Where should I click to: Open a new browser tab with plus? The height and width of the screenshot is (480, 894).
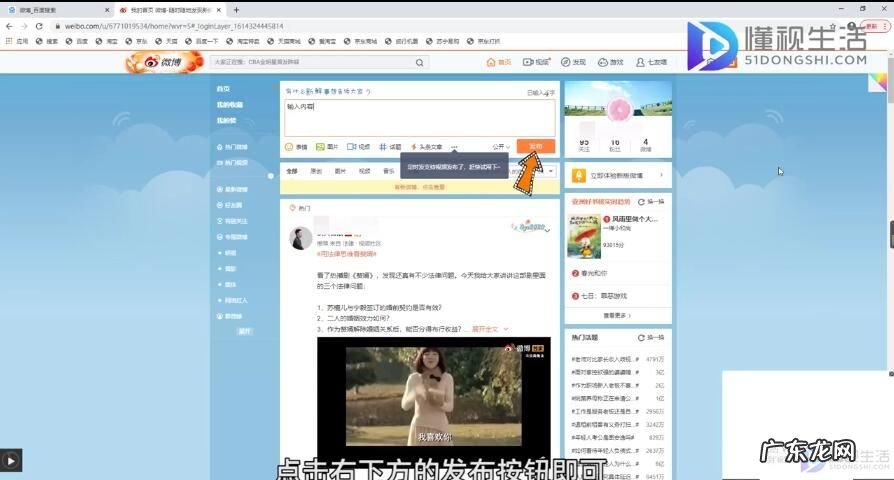236,10
